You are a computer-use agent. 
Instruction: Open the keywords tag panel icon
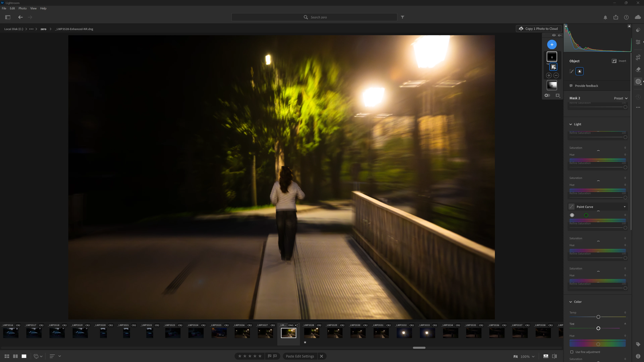click(x=638, y=344)
